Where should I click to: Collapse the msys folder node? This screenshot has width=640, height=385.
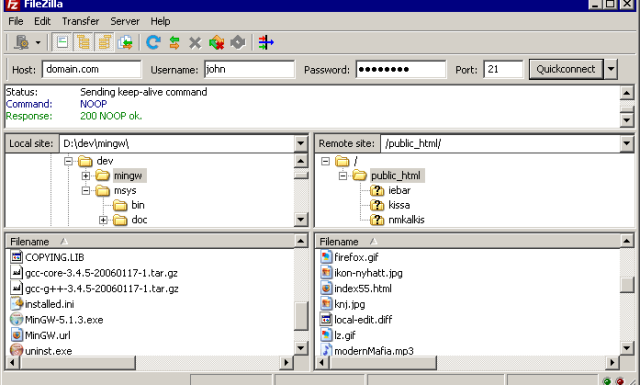86,191
